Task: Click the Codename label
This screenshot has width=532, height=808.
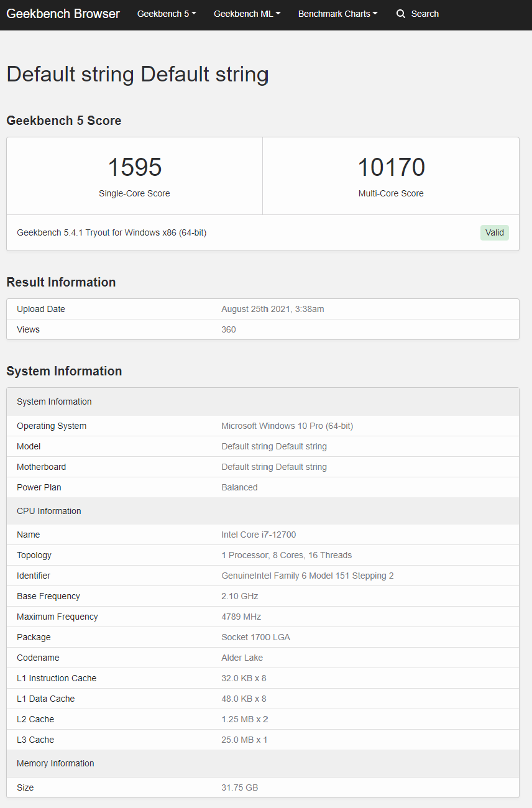Action: [x=38, y=658]
